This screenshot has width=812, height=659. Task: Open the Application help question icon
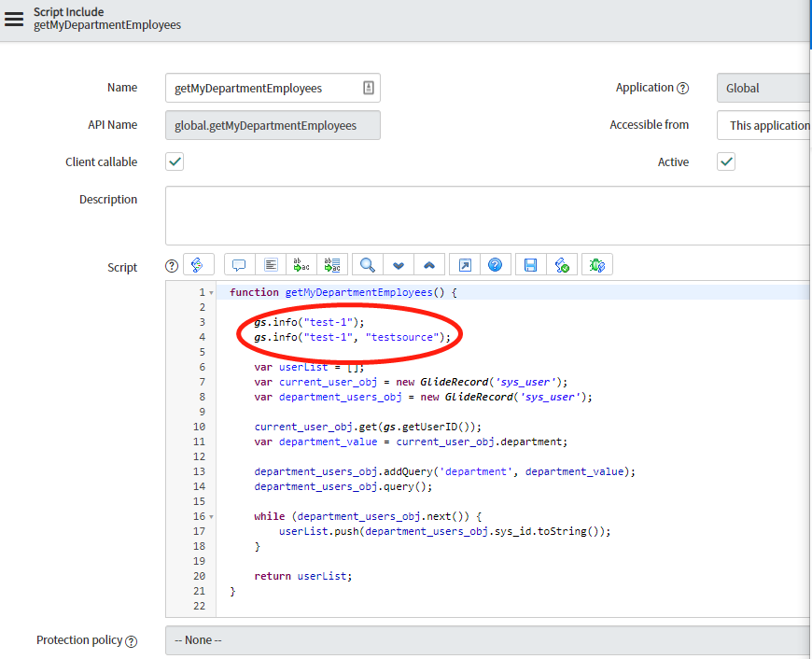pos(682,89)
